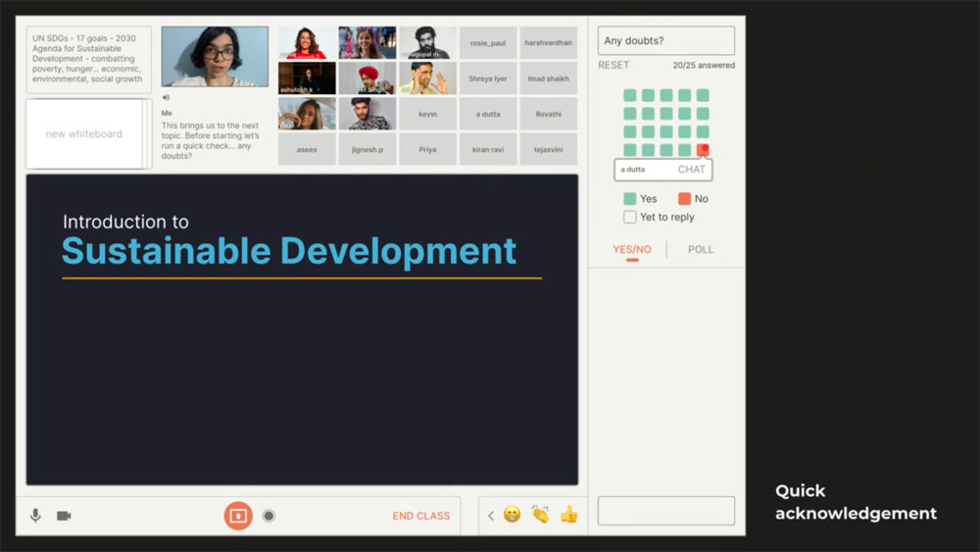This screenshot has height=552, width=980.
Task: Click the empty message box at bottom right
Action: [666, 511]
